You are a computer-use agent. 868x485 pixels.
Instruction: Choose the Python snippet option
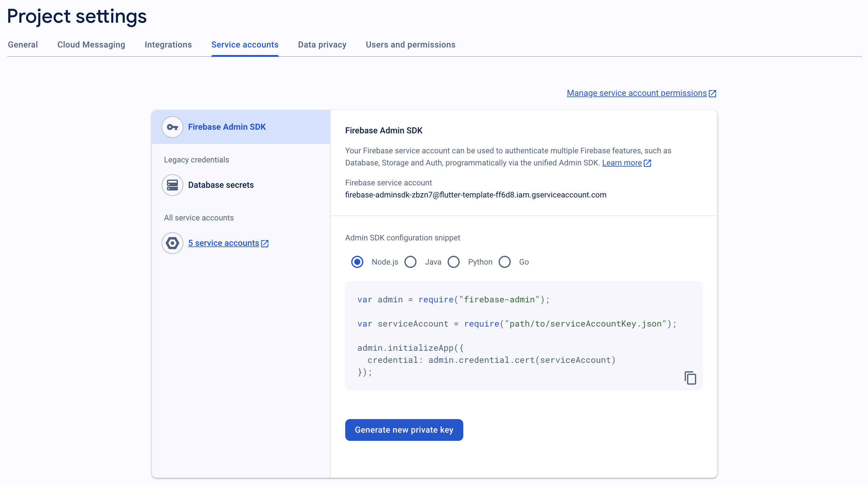click(x=454, y=262)
